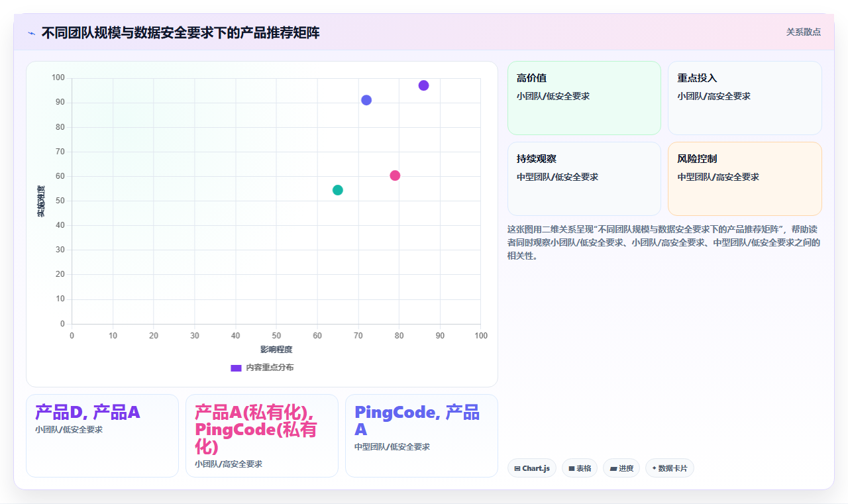Click 中型团队/低安全要求 in the 持续观察 card

click(557, 177)
